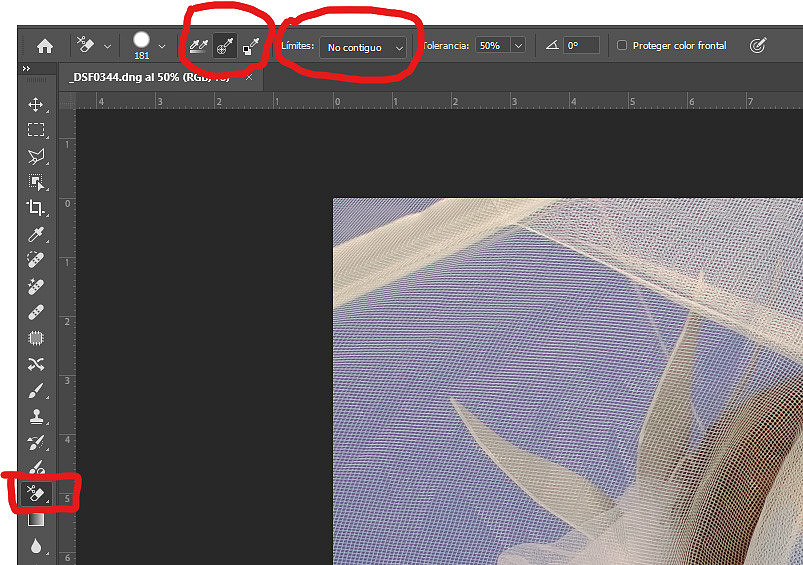Open the Límites dropdown set to No contiguo
The image size is (803, 565).
[x=363, y=48]
